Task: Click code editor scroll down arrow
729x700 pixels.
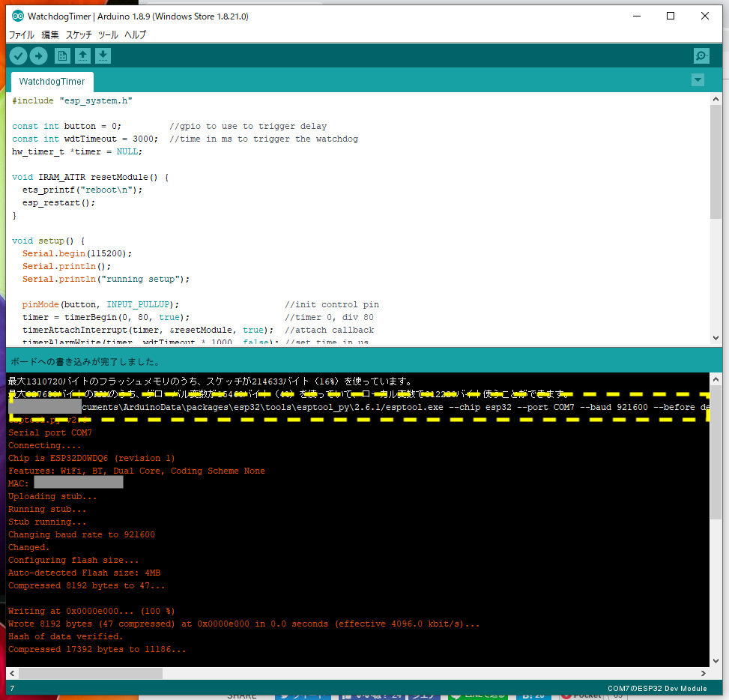Action: point(716,338)
